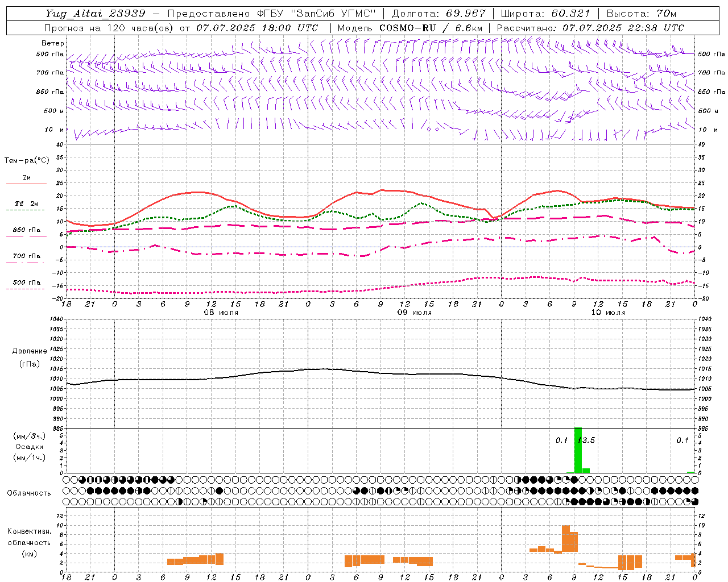Click the Облачность panel label
728x582 pixels.
pyautogui.click(x=29, y=493)
